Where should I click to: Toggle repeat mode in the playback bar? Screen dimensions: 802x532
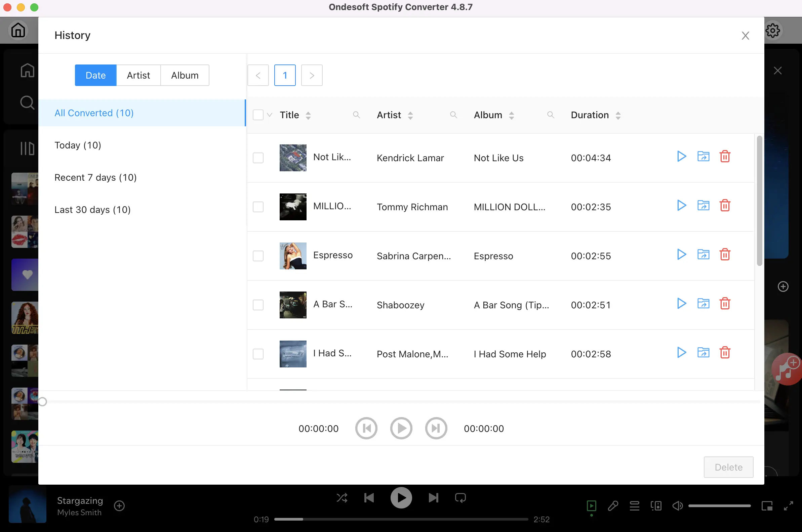coord(459,498)
